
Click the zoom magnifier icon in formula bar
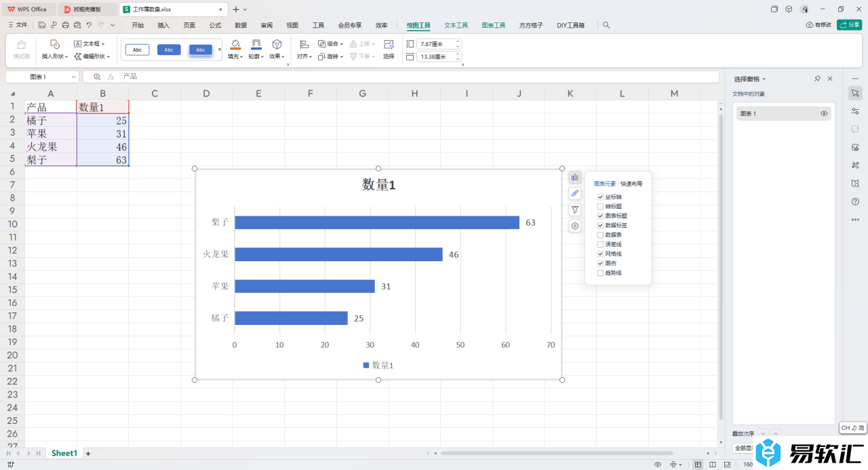pyautogui.click(x=97, y=77)
